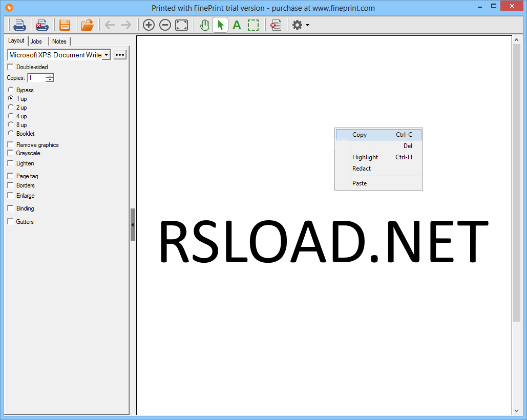Select the 8 up layout

coord(10,124)
